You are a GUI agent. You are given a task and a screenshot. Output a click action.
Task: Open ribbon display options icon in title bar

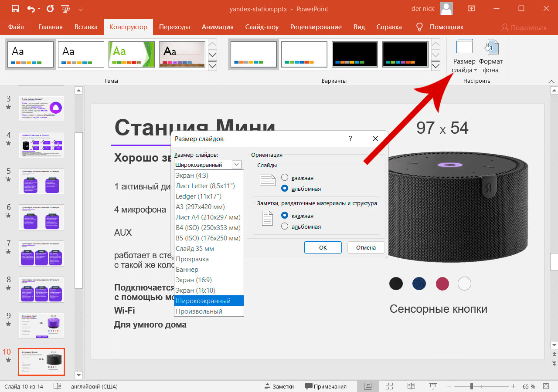[471, 8]
